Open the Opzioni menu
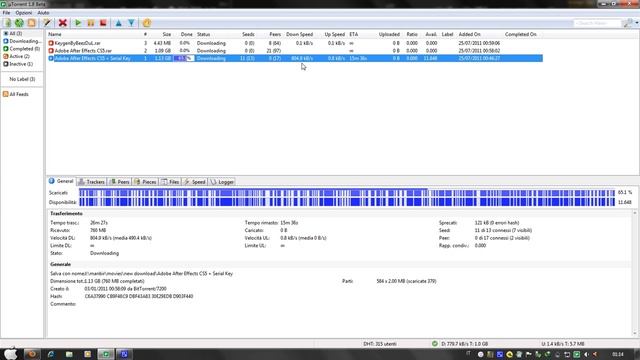The width and height of the screenshot is (640, 360). tap(24, 13)
